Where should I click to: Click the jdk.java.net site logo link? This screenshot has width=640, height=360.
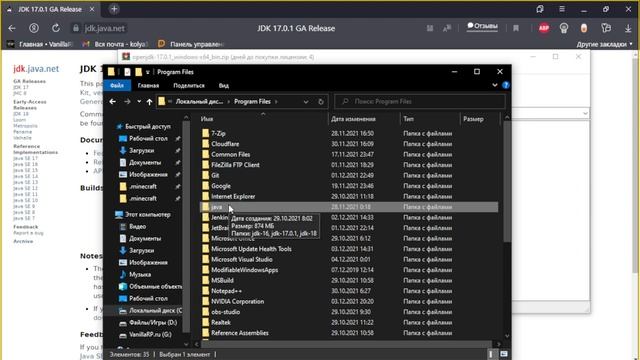click(36, 69)
